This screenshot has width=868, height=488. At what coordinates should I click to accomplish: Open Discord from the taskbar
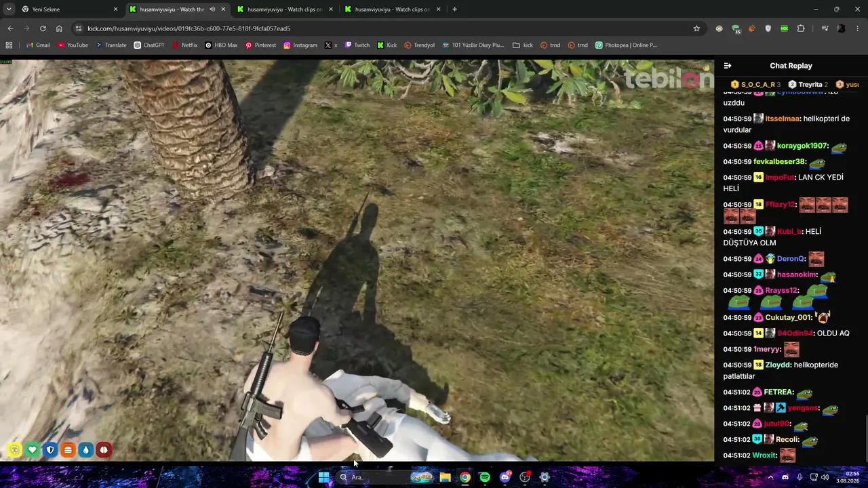(x=505, y=477)
